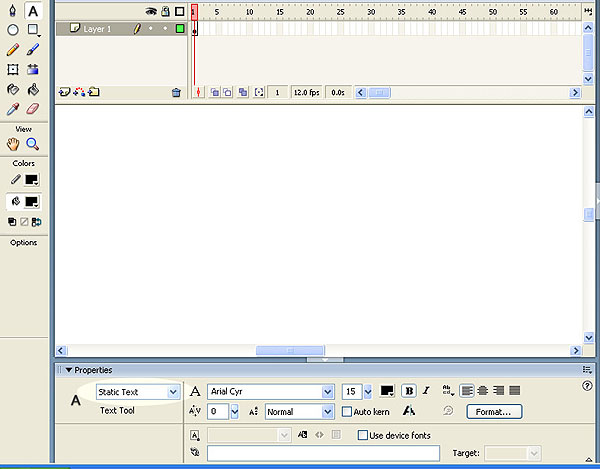Screen dimensions: 600x469
Task: Open the Arial Cyr font dropdown
Action: point(327,392)
